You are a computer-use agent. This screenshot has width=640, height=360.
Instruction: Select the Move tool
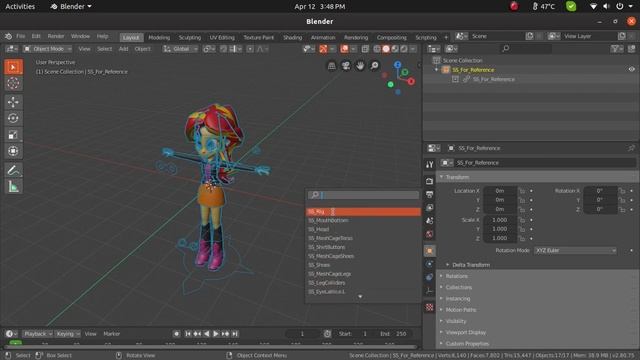(13, 102)
